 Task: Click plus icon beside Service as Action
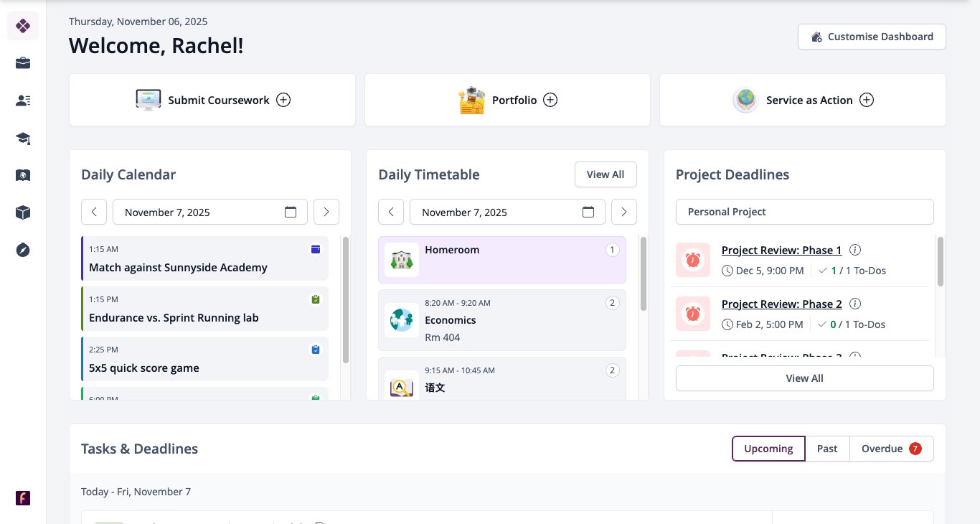[x=867, y=100]
